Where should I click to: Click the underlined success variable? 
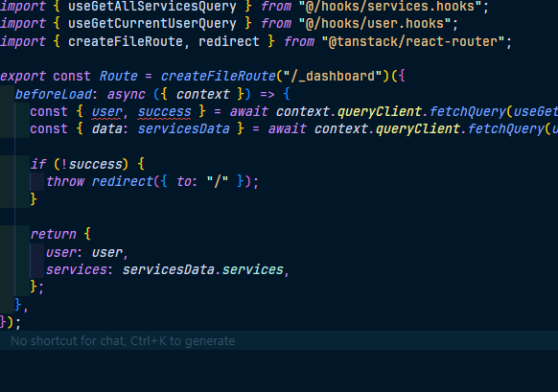click(164, 112)
